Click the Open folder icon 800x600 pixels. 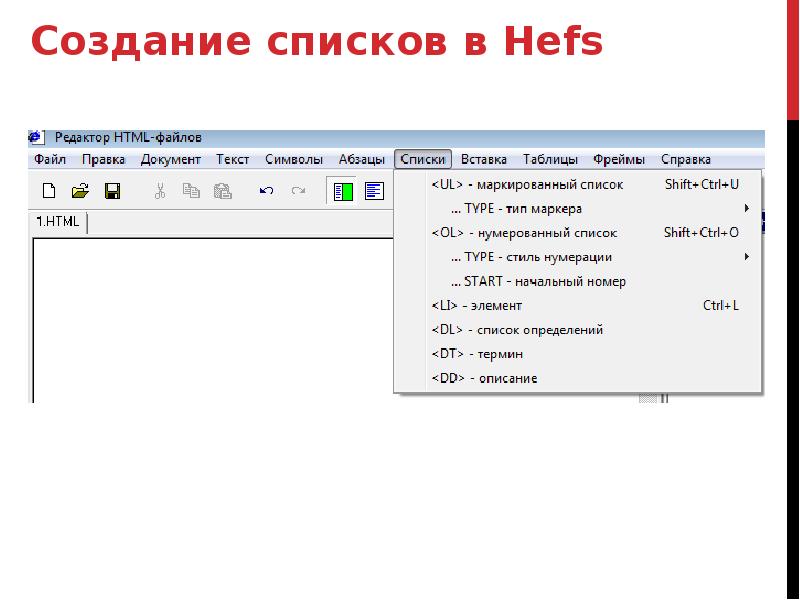click(80, 190)
